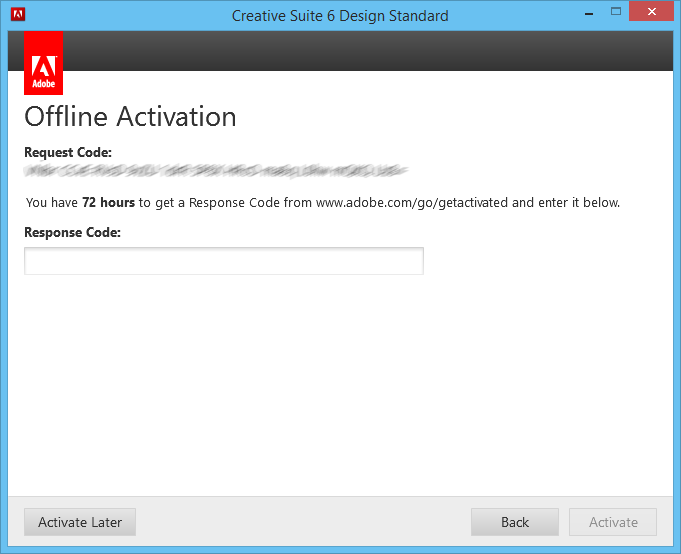The width and height of the screenshot is (681, 554).
Task: Click the Offline Activation heading
Action: 130,117
